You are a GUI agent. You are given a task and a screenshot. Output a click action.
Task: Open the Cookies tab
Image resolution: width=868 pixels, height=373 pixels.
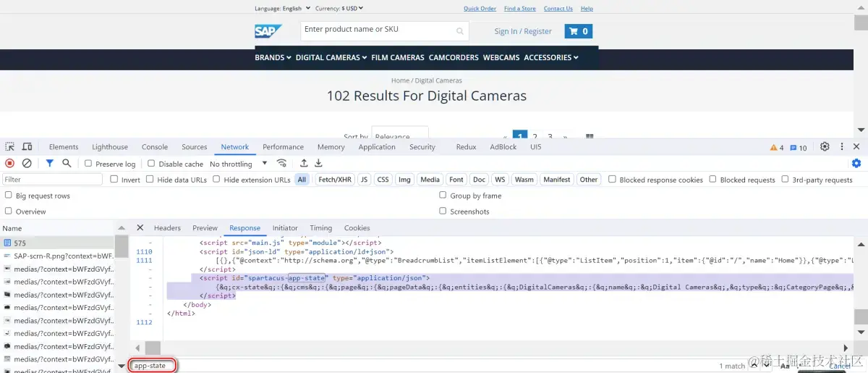357,227
